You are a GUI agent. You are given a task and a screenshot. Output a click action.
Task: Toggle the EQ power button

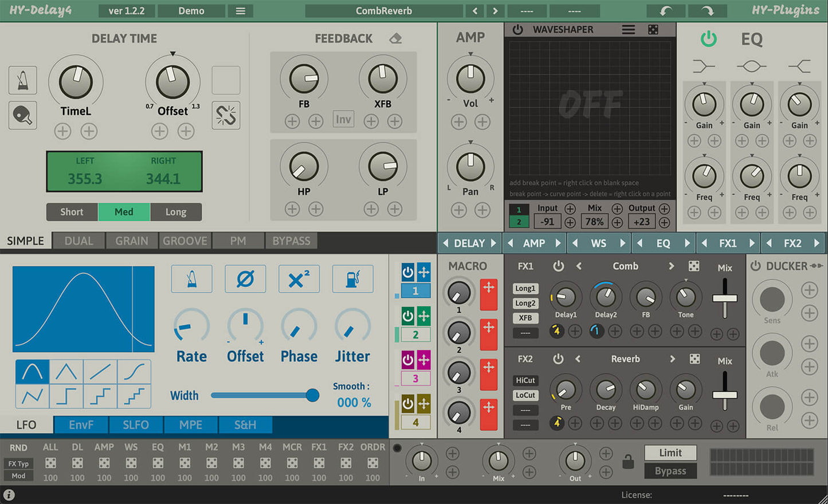[x=709, y=39]
